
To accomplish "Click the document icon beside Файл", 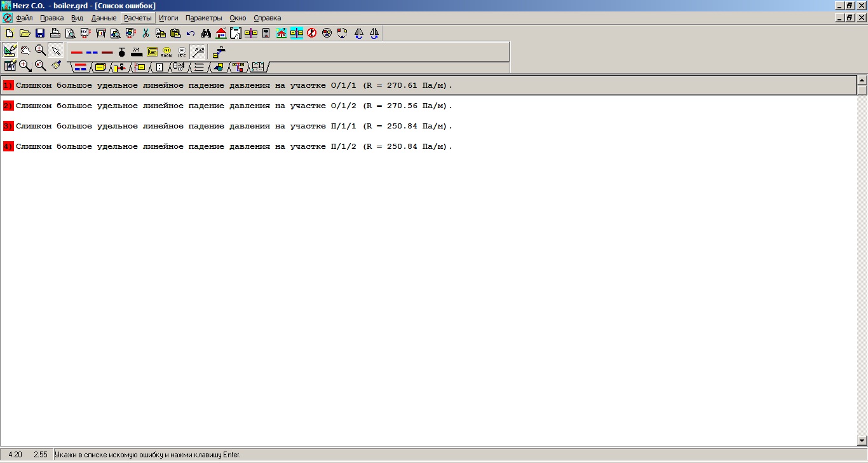I will [x=7, y=18].
